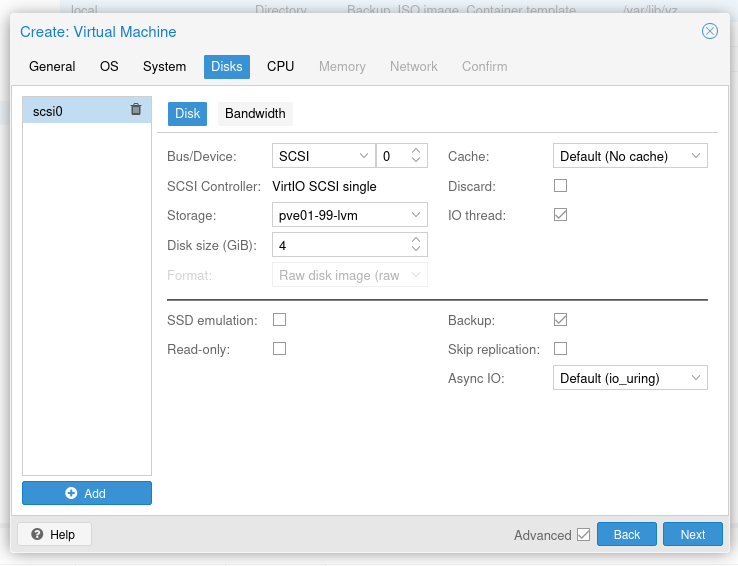
Task: Delete scsi0 disk with trash icon
Action: click(136, 109)
